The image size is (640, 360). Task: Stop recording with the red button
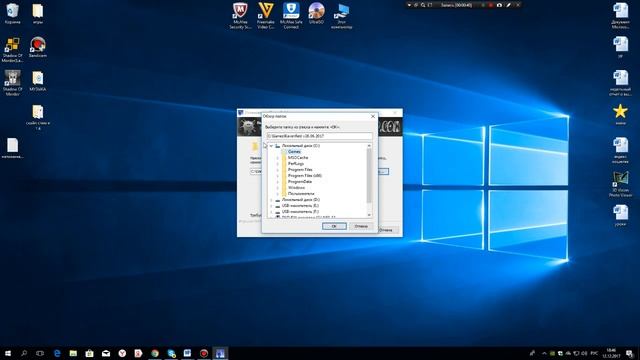pyautogui.click(x=491, y=5)
